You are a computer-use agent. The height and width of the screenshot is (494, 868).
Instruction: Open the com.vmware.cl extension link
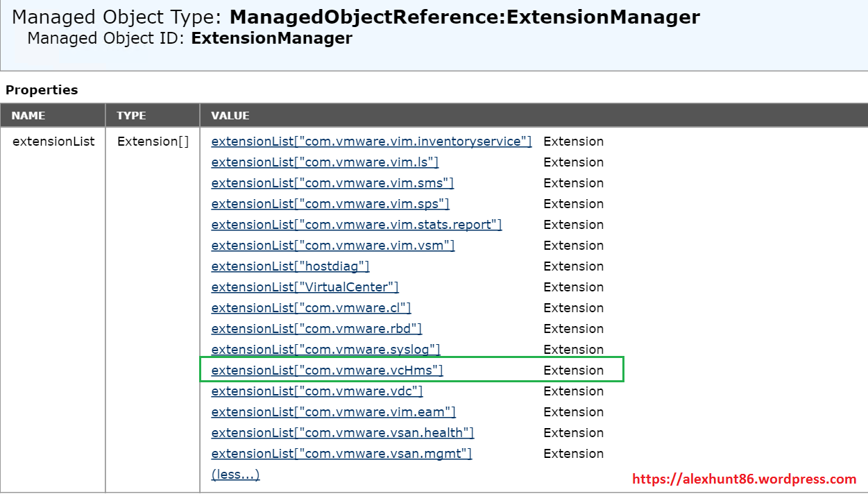(x=311, y=308)
